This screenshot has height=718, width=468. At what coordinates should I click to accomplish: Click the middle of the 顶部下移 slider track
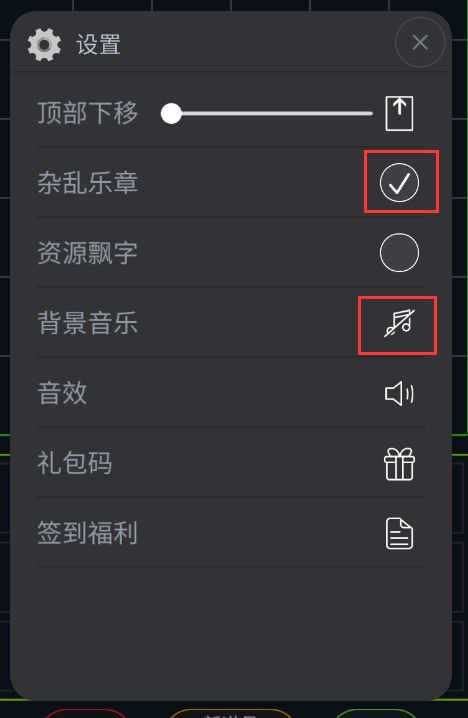[267, 114]
